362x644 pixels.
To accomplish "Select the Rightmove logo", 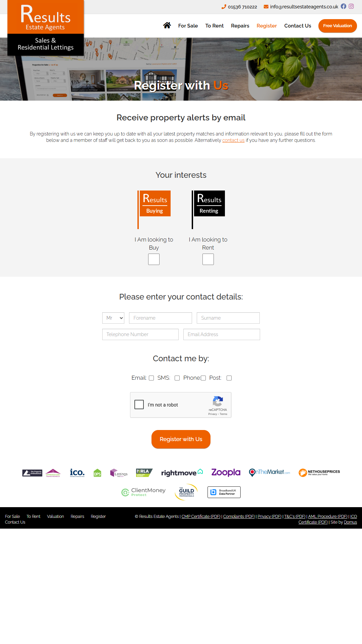I will (x=181, y=472).
